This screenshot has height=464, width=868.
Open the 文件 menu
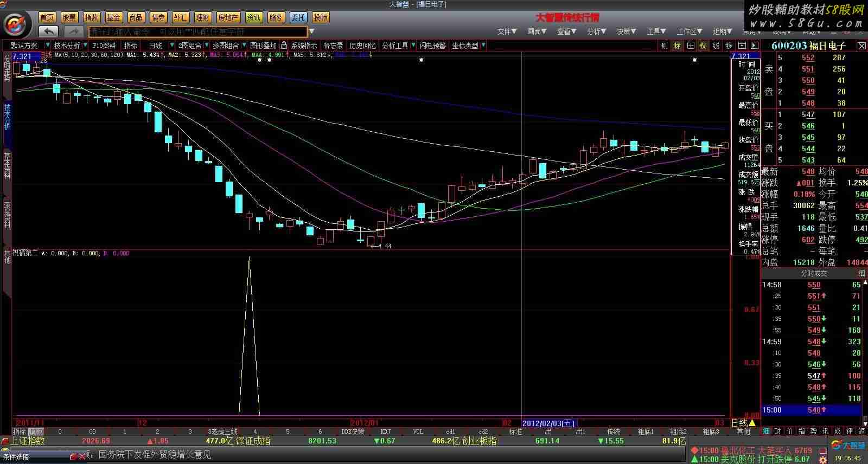507,31
